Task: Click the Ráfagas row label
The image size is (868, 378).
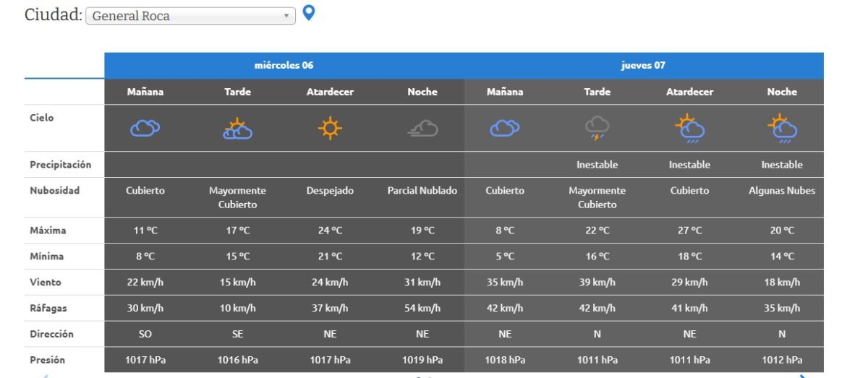Action: pyautogui.click(x=48, y=308)
